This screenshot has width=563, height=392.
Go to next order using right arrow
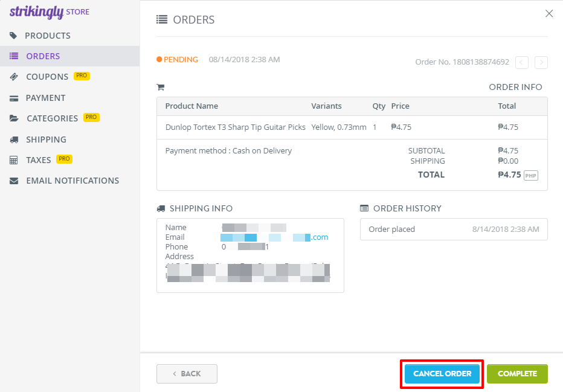tap(541, 62)
